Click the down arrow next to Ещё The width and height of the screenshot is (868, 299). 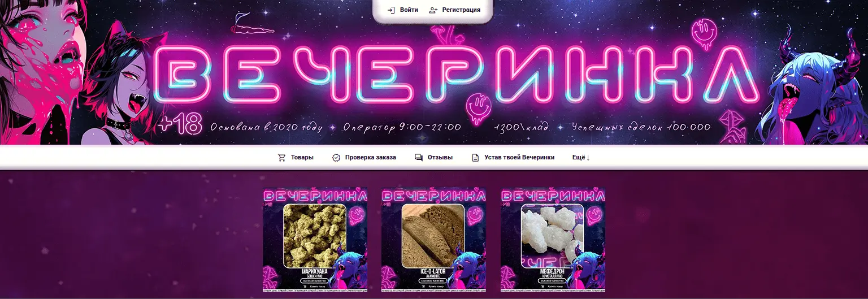(x=588, y=158)
